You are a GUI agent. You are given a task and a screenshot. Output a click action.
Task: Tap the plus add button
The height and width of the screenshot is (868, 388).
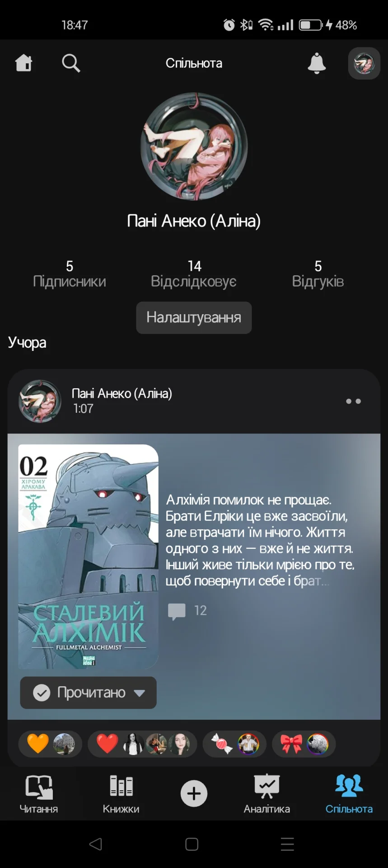point(194,793)
